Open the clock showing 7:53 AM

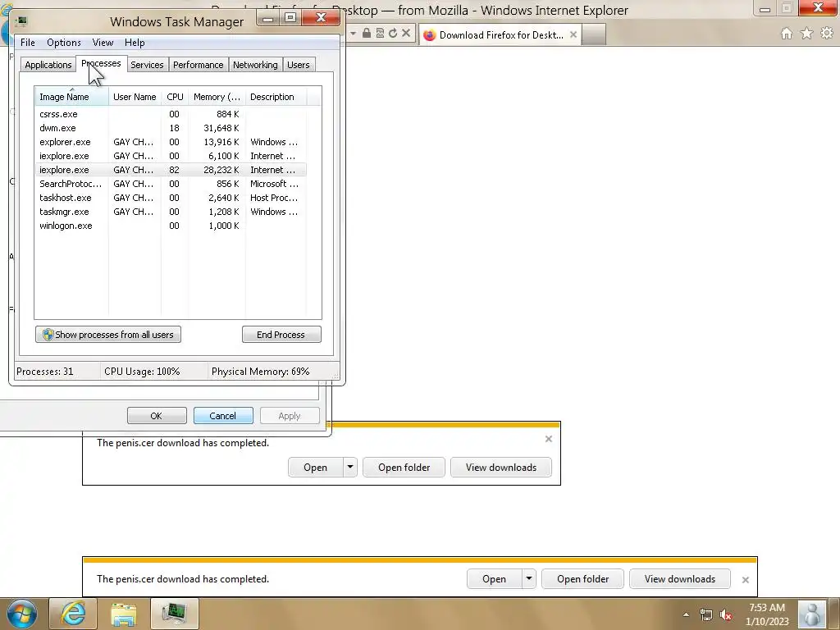767,614
